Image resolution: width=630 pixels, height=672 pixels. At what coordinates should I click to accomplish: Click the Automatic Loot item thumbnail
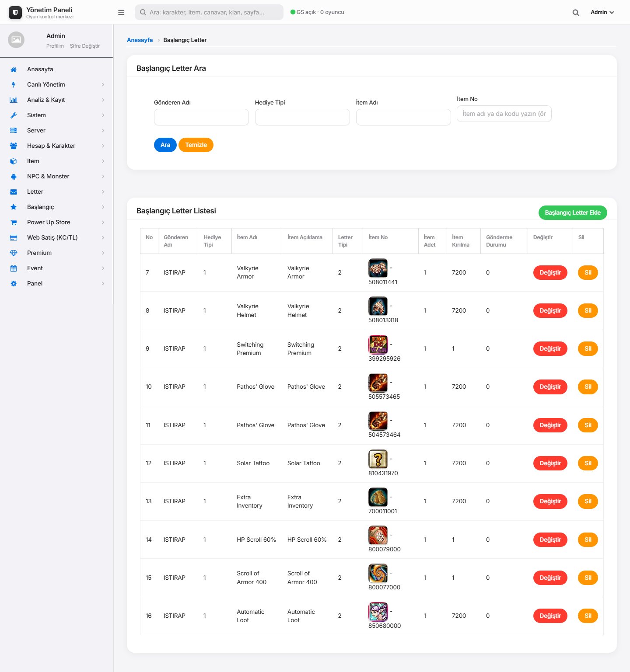[378, 612]
